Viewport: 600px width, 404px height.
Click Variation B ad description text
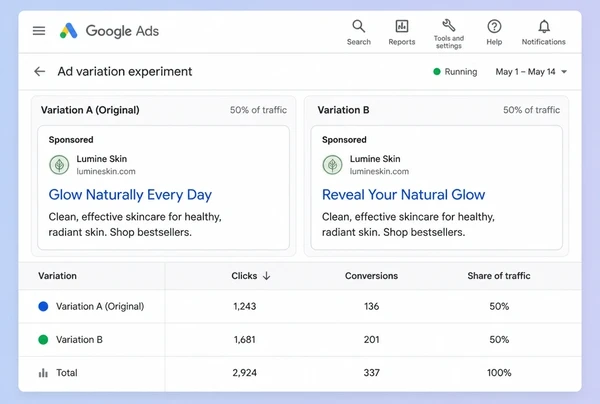pos(408,225)
